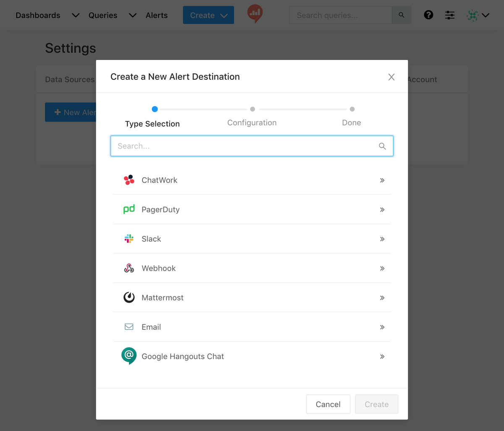
Task: Click the New Alert Destination button behind dialog
Action: (x=71, y=112)
